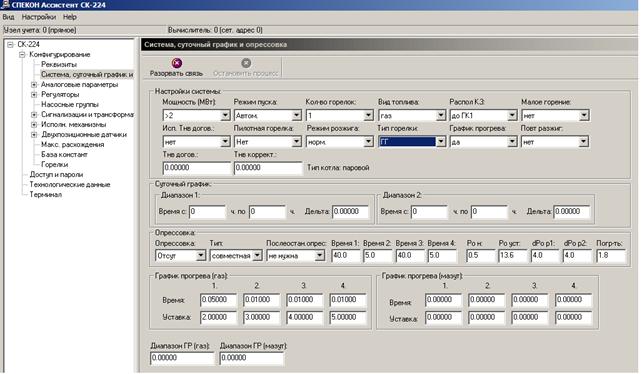Open Терминал tree item
This screenshot has width=642, height=374.
pos(45,195)
